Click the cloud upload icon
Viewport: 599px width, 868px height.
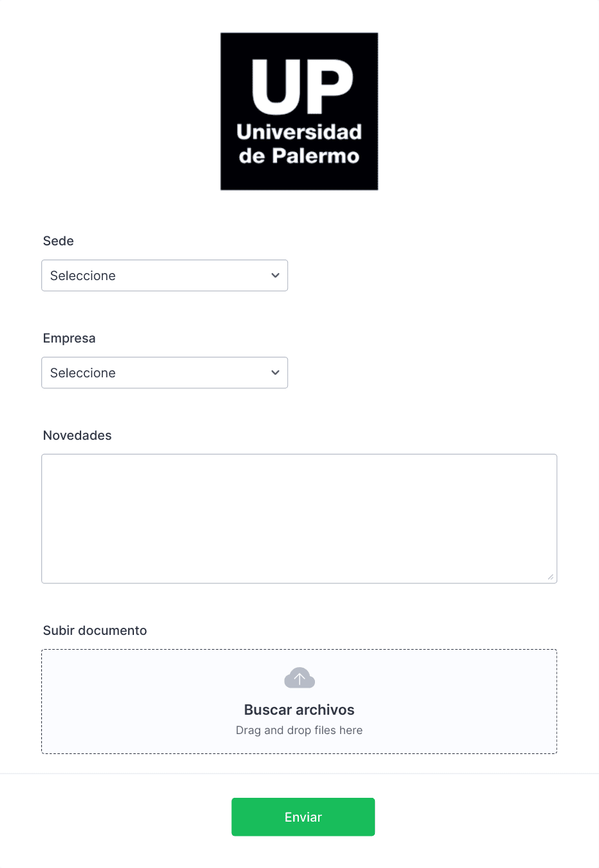(x=299, y=678)
